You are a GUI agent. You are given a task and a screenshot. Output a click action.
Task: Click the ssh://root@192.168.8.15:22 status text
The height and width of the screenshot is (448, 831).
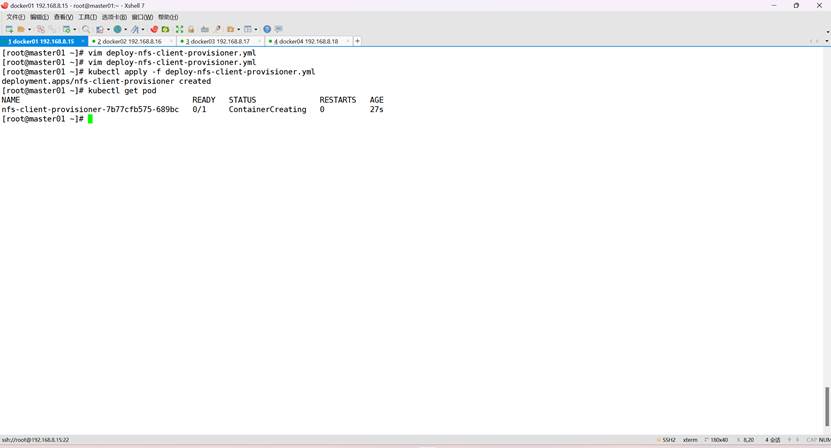(35, 440)
